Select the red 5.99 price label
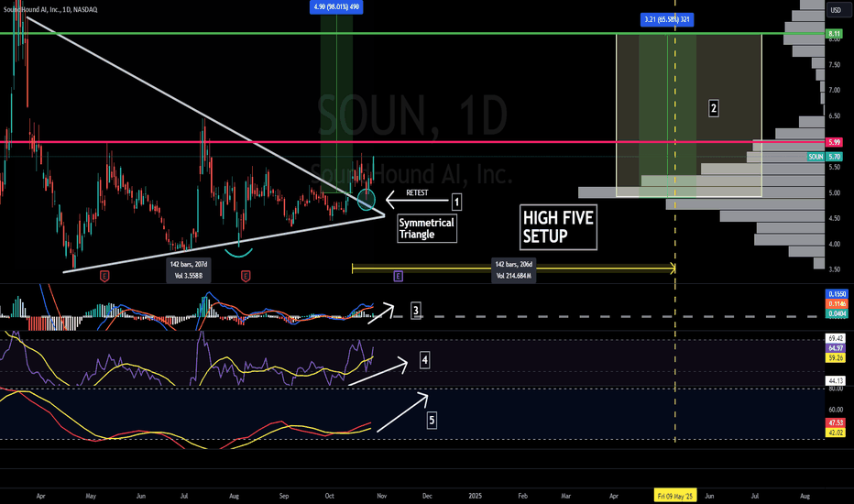This screenshot has width=854, height=504. pyautogui.click(x=835, y=142)
